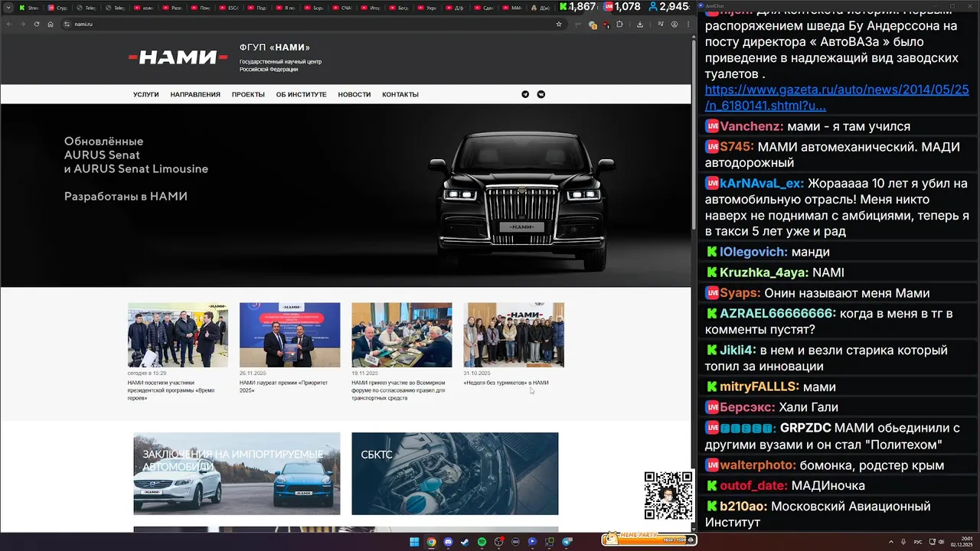Open the browser extensions puzzle icon

click(x=619, y=24)
